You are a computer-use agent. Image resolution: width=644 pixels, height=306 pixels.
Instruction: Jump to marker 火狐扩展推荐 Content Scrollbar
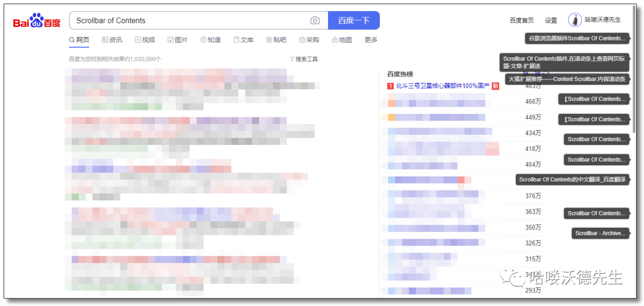[x=567, y=79]
